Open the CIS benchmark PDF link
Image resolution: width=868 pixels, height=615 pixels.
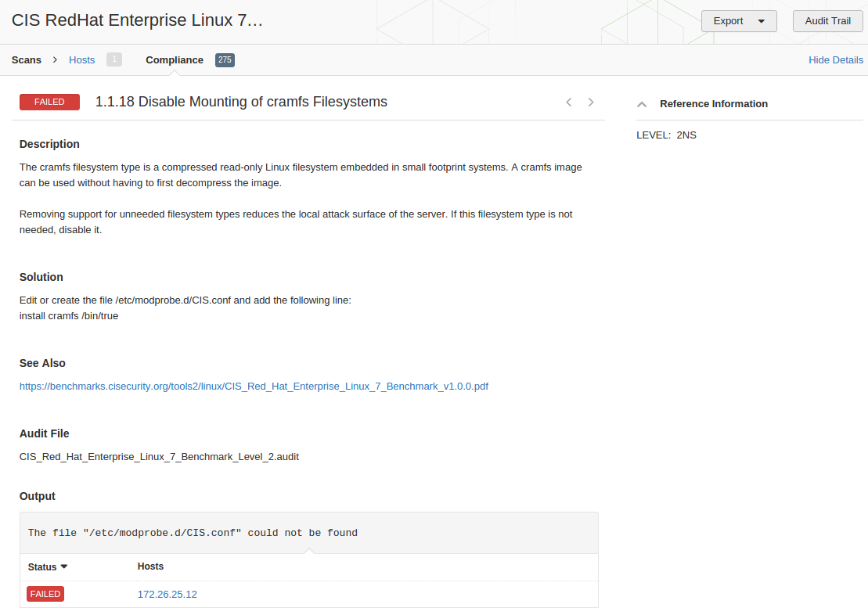[254, 387]
